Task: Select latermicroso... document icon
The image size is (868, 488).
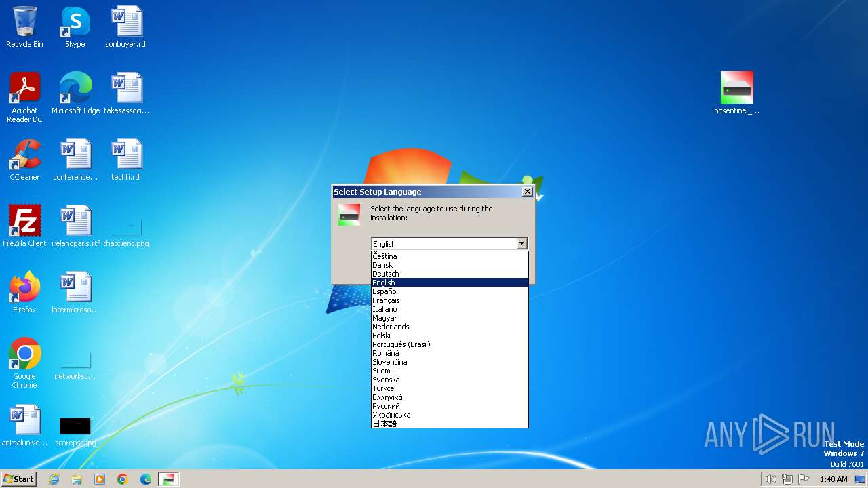Action: tap(75, 293)
